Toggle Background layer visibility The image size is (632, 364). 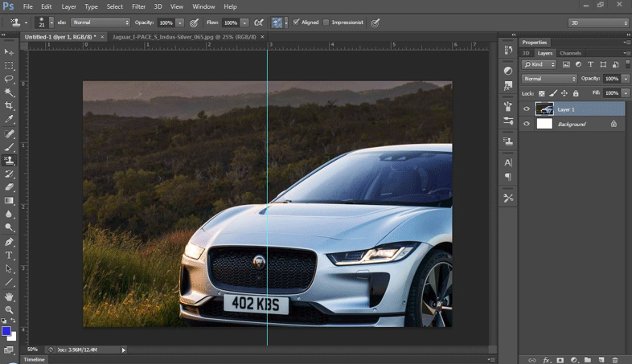point(527,125)
